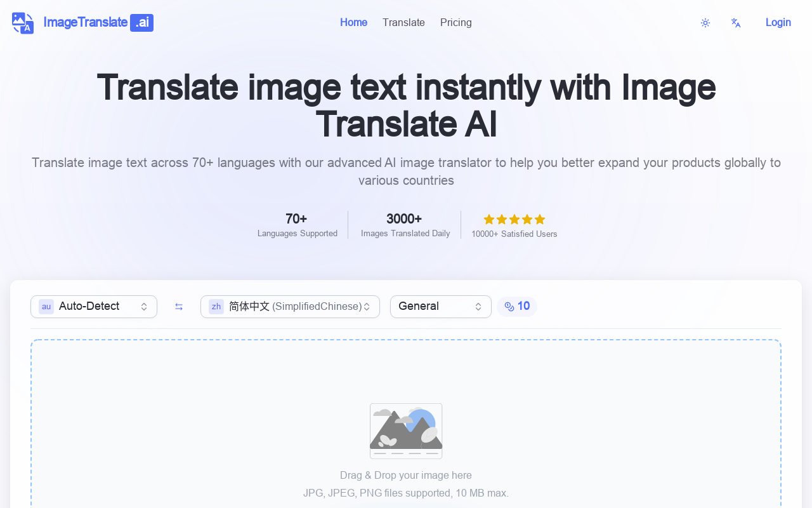This screenshot has width=812, height=508.
Task: Click the Login link
Action: tap(778, 23)
